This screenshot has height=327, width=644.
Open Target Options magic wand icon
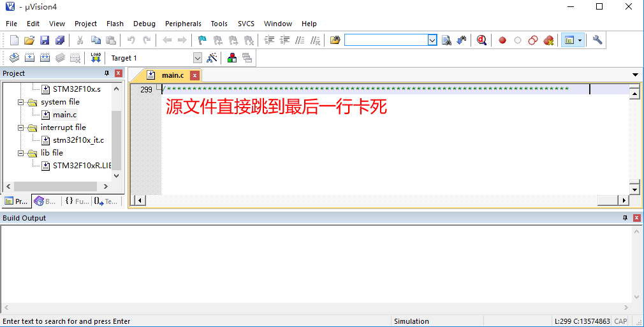212,58
